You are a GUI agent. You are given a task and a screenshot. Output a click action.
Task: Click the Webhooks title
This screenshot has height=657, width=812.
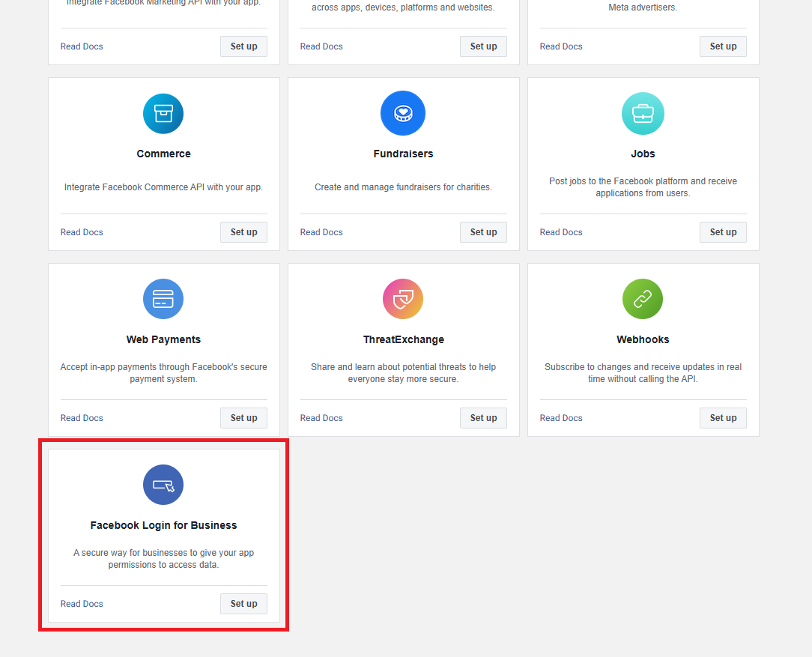click(643, 339)
